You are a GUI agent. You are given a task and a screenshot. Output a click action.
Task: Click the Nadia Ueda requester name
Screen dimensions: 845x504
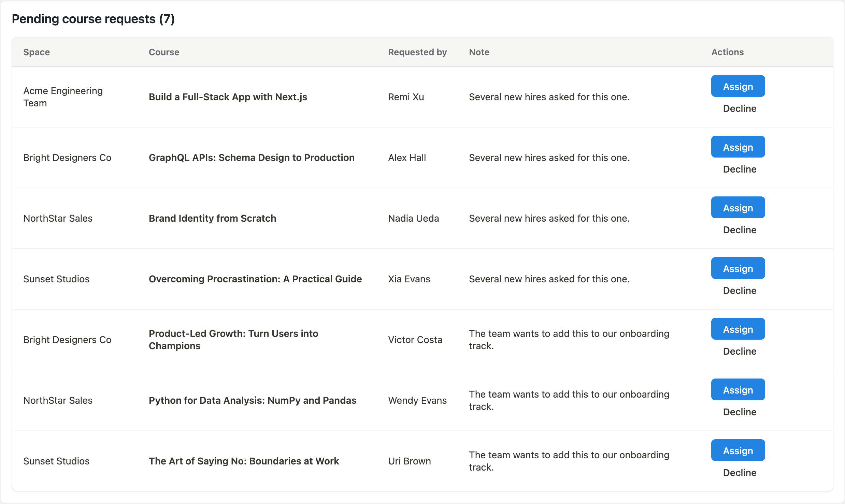click(x=413, y=218)
